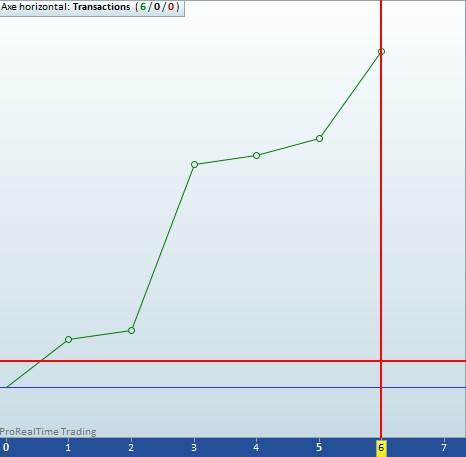This screenshot has width=466, height=457.
Task: Click axis label 7
Action: [x=444, y=447]
